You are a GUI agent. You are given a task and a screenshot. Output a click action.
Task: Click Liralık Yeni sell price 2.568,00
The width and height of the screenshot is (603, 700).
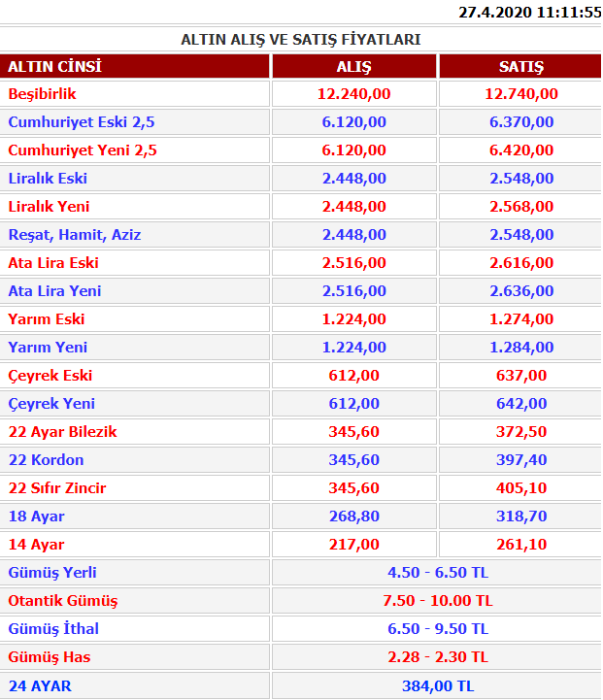[521, 206]
